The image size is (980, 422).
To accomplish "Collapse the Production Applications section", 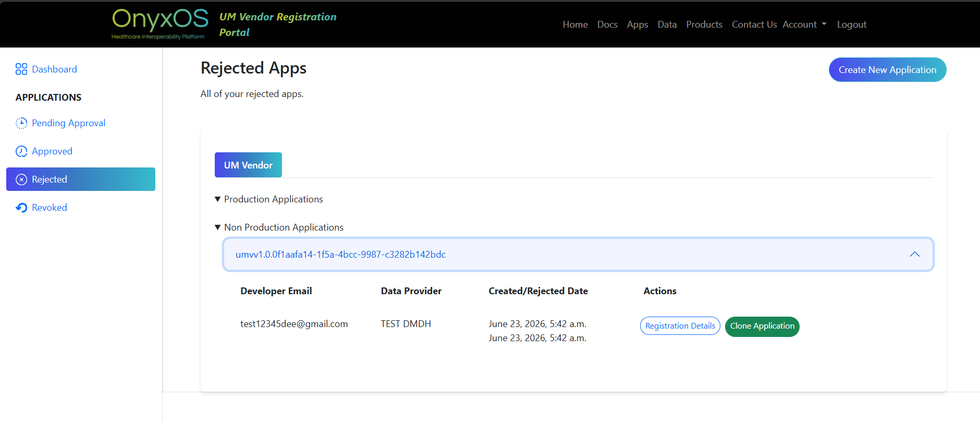I will pyautogui.click(x=269, y=199).
